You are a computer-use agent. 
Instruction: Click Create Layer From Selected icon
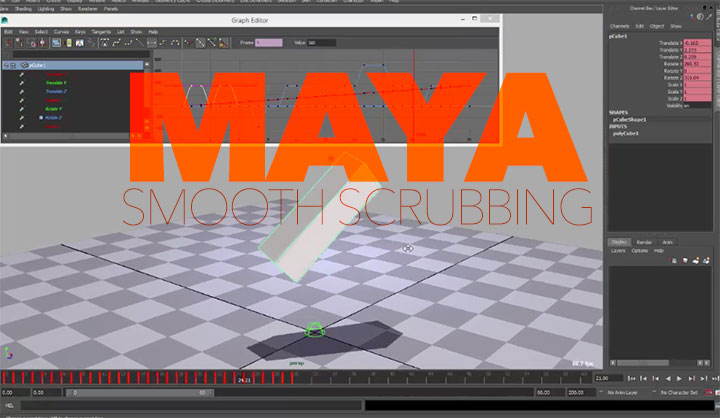(706, 260)
